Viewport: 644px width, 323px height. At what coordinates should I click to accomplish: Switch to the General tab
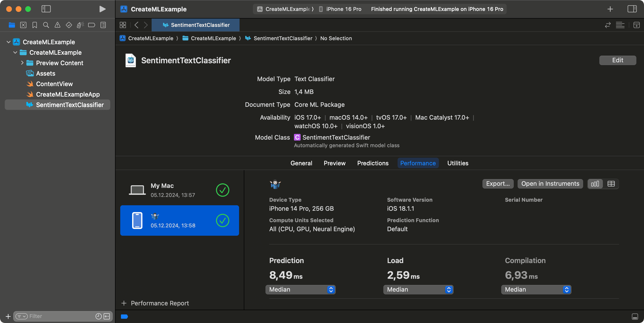pyautogui.click(x=301, y=163)
